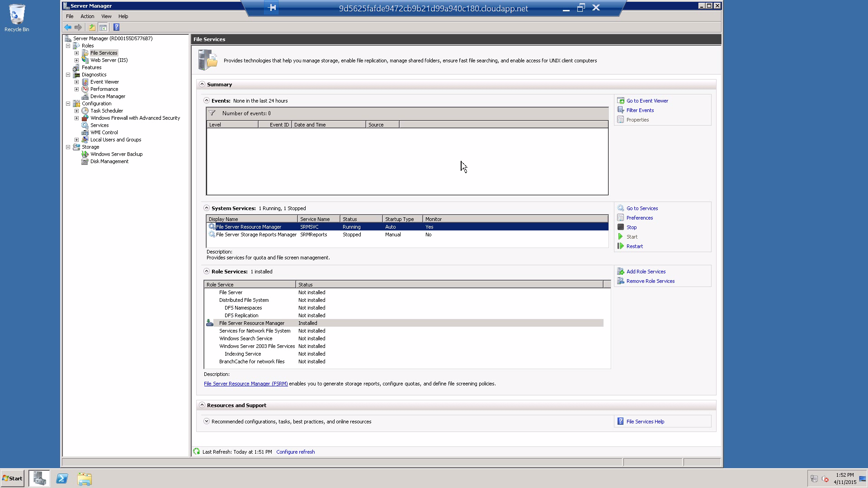Click the Device Manager tree icon

85,96
